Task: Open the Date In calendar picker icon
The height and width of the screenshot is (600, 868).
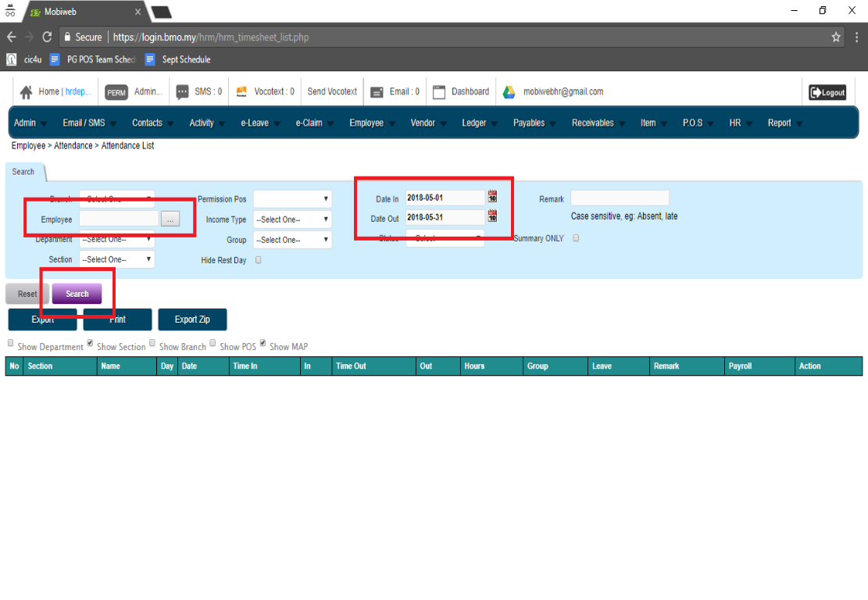Action: pyautogui.click(x=492, y=197)
